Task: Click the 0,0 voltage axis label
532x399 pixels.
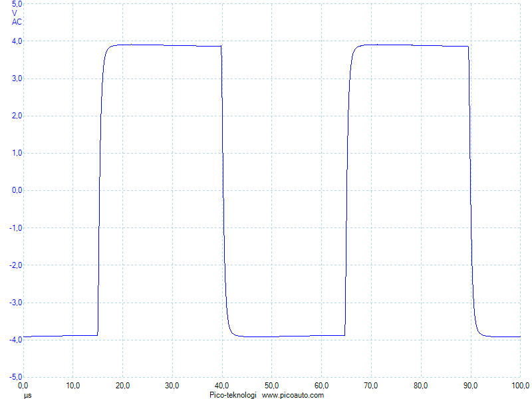Action: [x=17, y=190]
